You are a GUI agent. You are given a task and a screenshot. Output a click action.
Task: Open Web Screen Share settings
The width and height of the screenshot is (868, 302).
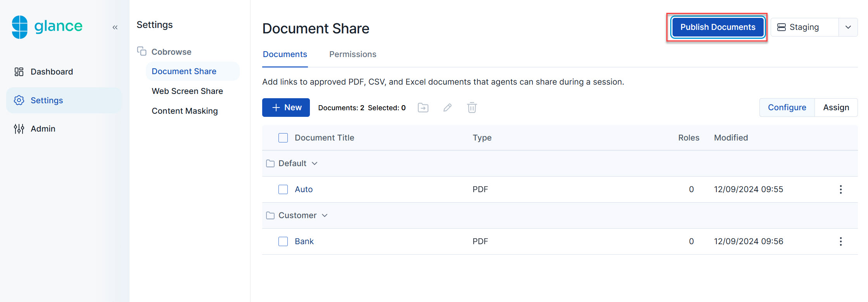tap(187, 91)
